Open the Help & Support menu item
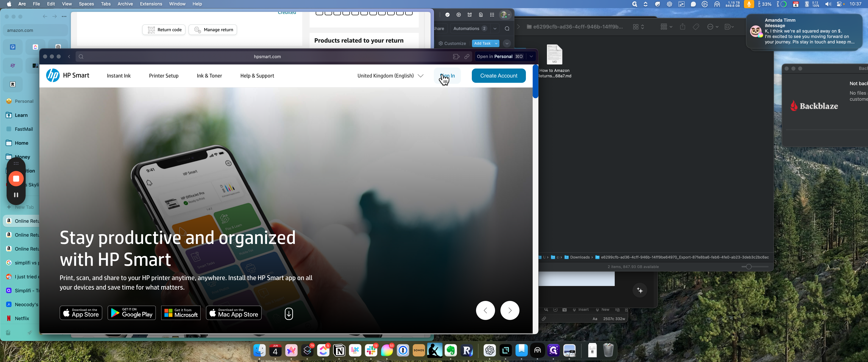The width and height of the screenshot is (868, 362). coord(257,76)
